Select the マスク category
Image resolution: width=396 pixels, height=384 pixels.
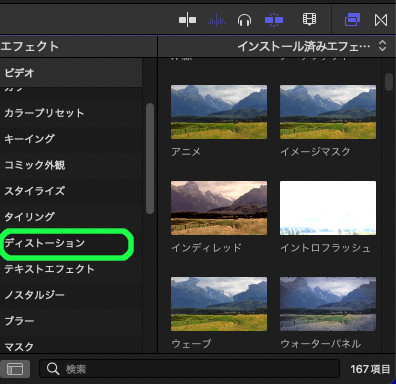click(x=71, y=344)
